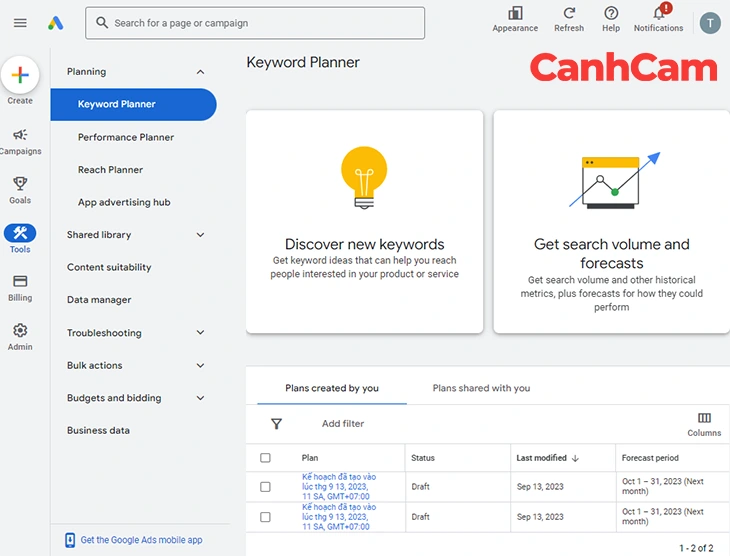730x556 pixels.
Task: Open App advertising hub
Action: 124,203
